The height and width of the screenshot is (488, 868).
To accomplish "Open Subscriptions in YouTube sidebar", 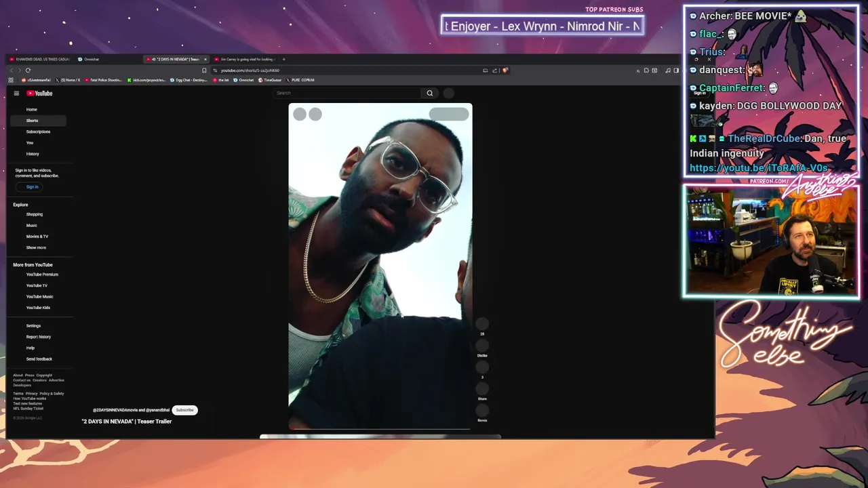I will pyautogui.click(x=38, y=131).
